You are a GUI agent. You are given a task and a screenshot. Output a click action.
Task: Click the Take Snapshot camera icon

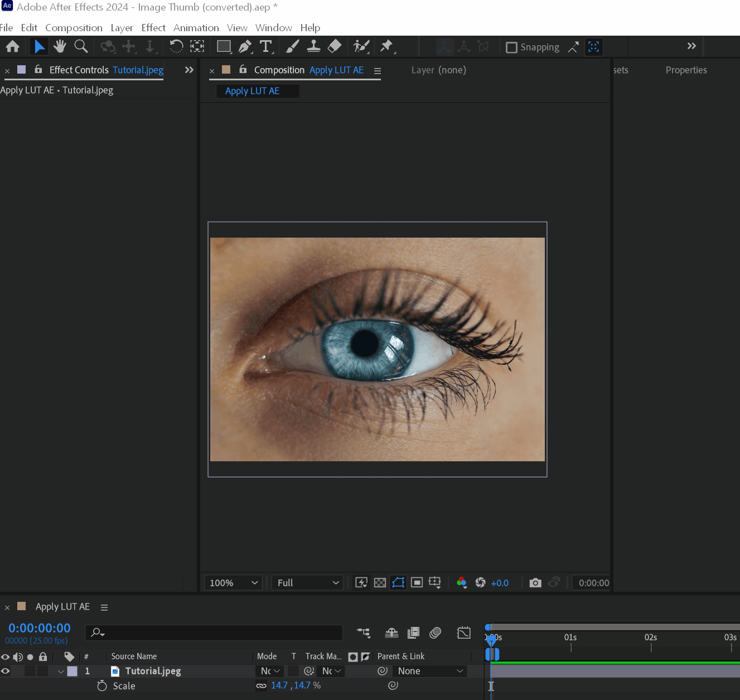point(535,583)
